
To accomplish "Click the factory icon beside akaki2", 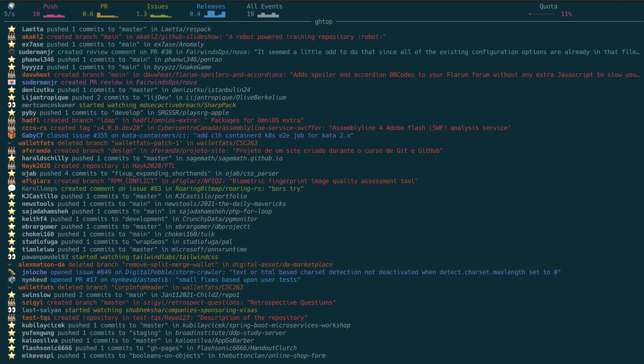I will (12, 37).
